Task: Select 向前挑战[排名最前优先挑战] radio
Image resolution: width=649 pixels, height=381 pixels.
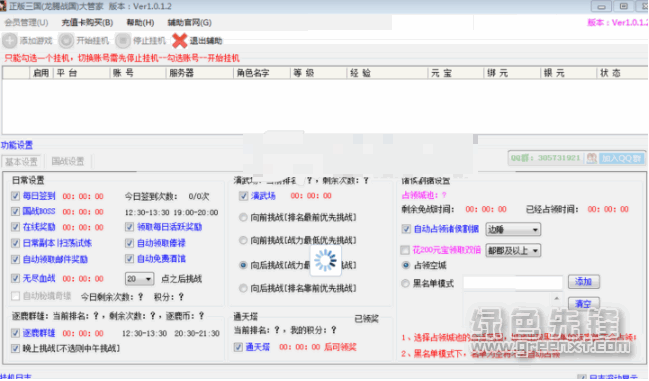Action: [243, 217]
